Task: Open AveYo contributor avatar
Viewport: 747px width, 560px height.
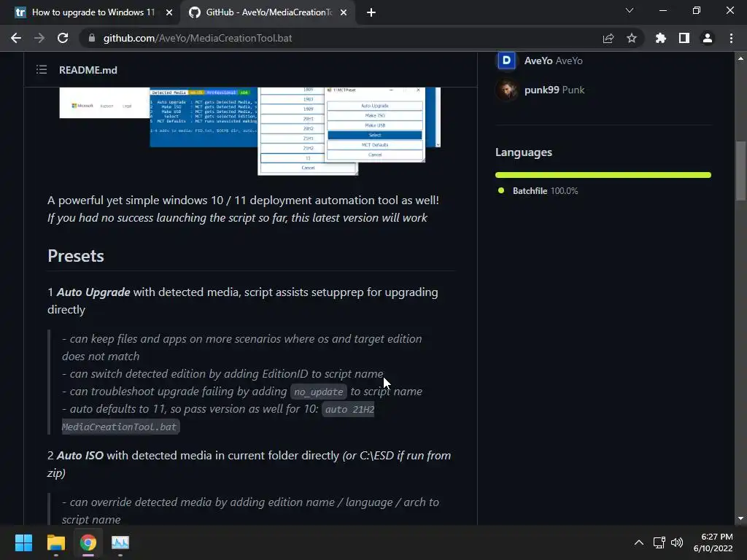Action: [506, 61]
